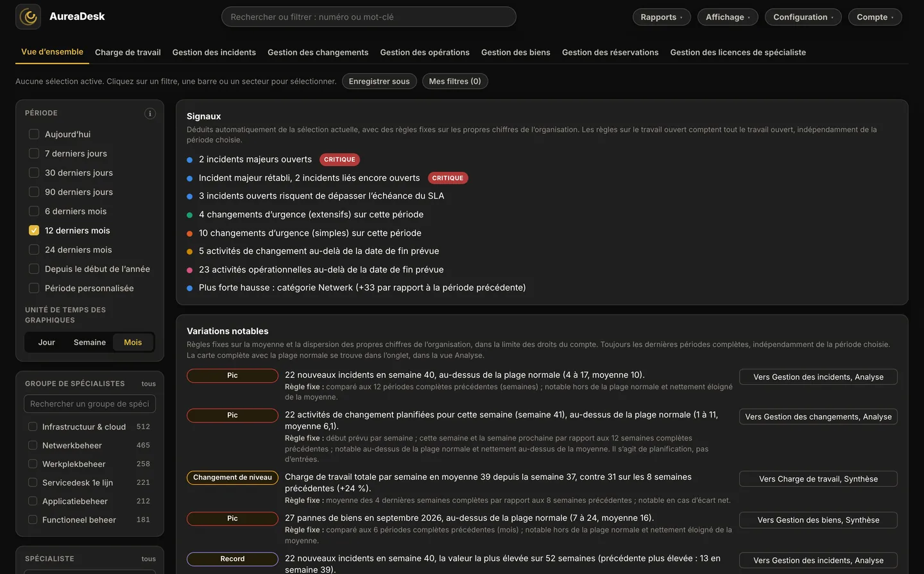Viewport: 924px width, 574px height.
Task: Focus the specialist group search field
Action: [x=90, y=404]
